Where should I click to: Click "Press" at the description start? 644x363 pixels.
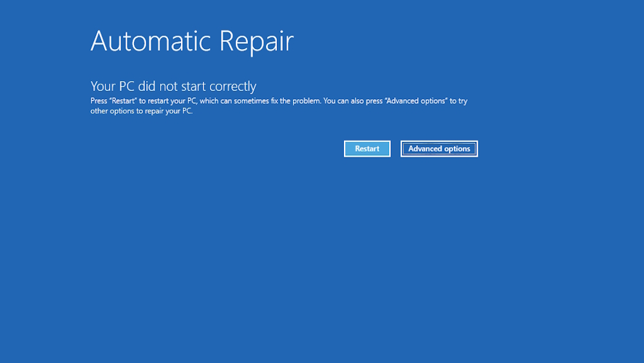click(x=99, y=101)
